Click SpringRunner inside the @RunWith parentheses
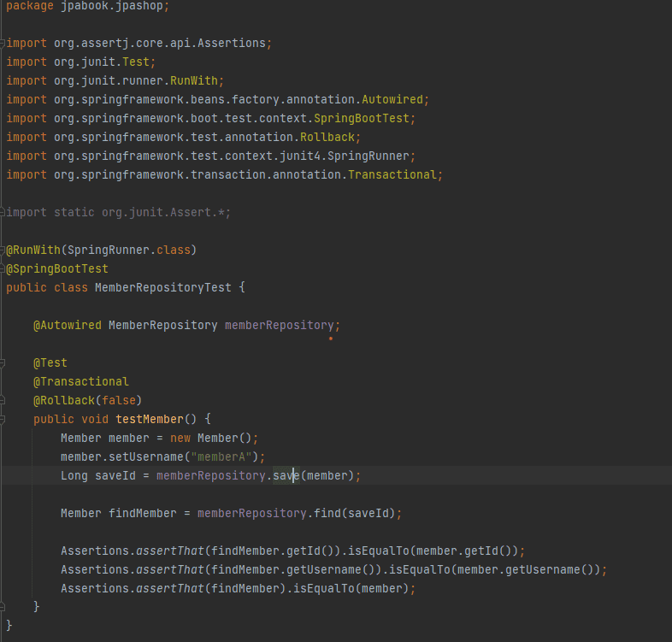Screen dimensions: 672x642 click(109, 250)
